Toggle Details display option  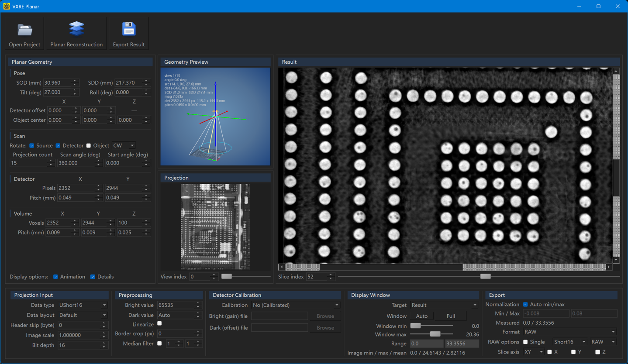[93, 277]
